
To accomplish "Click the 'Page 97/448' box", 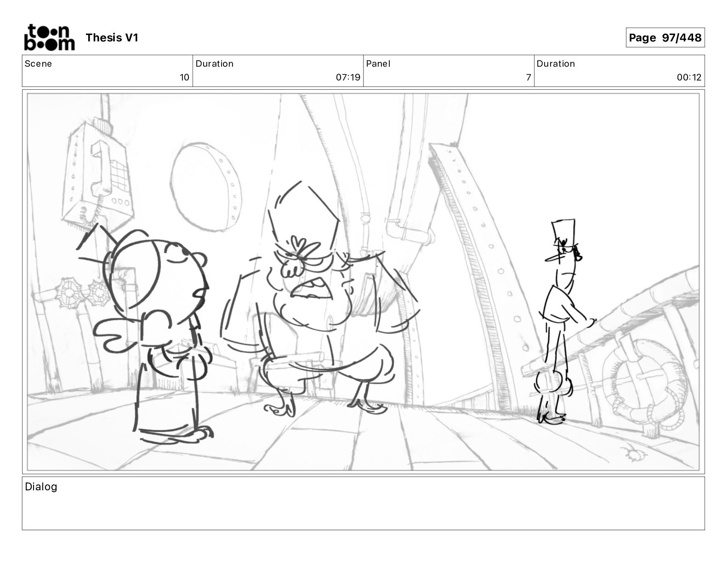I will coord(665,38).
